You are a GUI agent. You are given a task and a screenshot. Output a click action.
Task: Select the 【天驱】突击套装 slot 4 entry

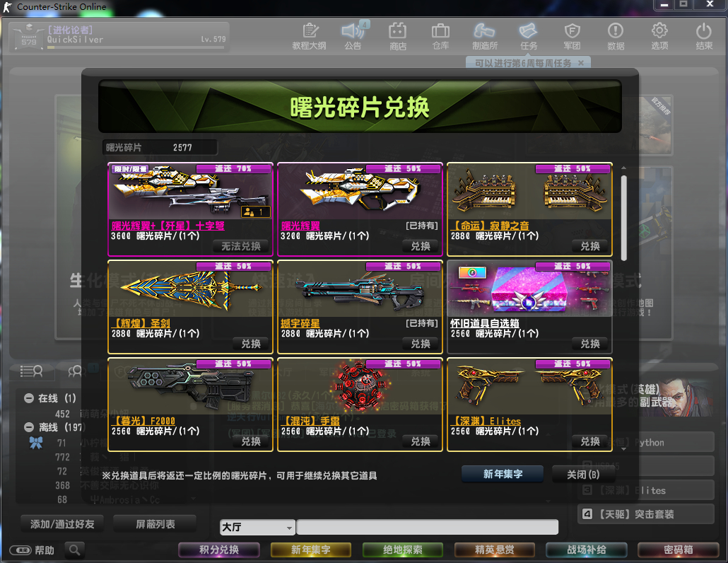[645, 514]
